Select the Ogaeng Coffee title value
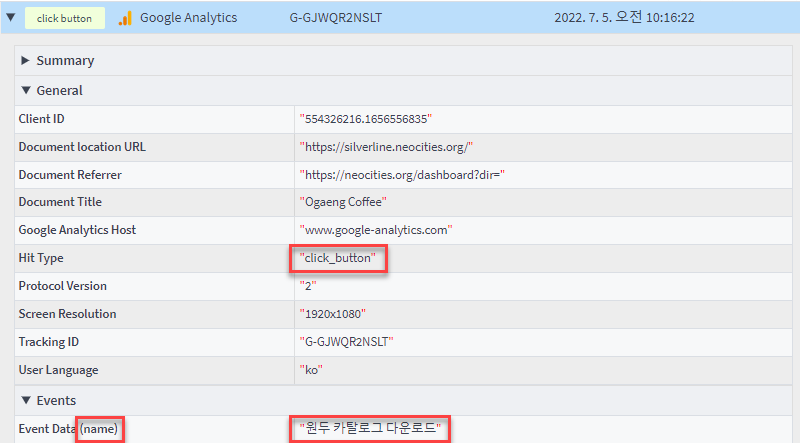This screenshot has height=443, width=800. point(343,203)
